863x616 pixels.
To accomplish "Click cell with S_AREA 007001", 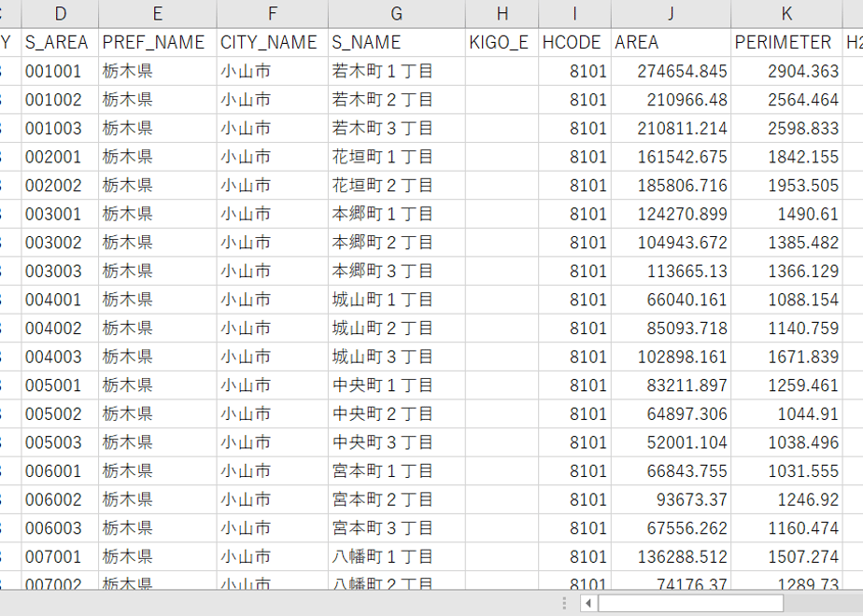I will coord(60,557).
